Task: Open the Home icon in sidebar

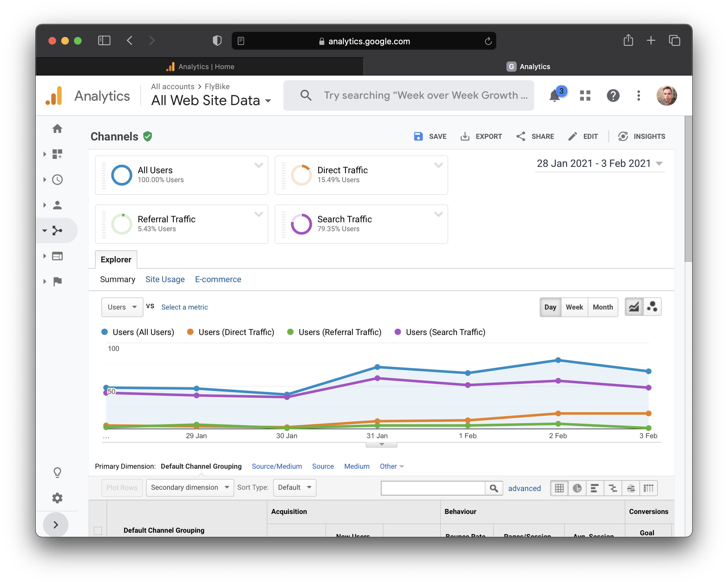Action: click(57, 129)
